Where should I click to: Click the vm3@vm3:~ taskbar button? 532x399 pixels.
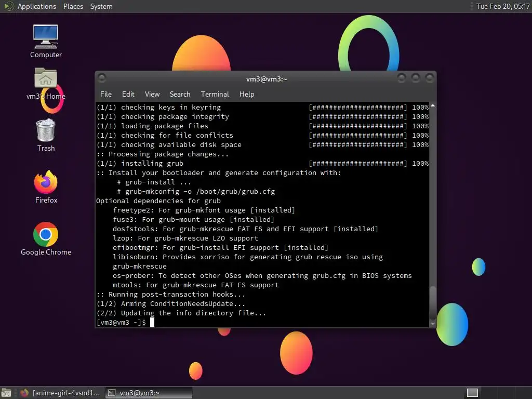(x=149, y=393)
